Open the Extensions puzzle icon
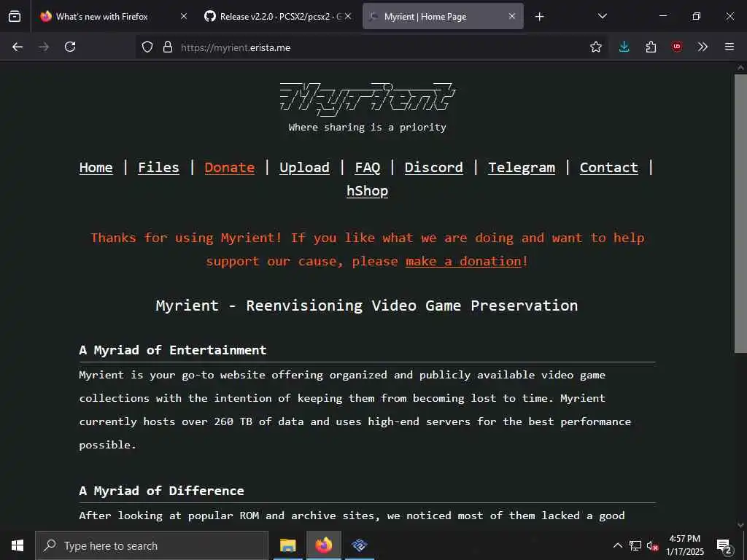747x560 pixels. [x=651, y=47]
